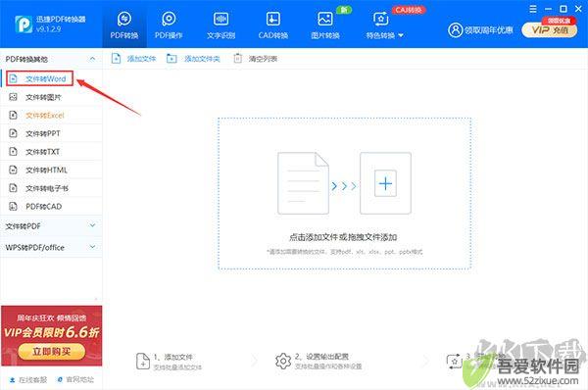Click step 1 添加文件 icon
The image size is (588, 390).
[143, 362]
